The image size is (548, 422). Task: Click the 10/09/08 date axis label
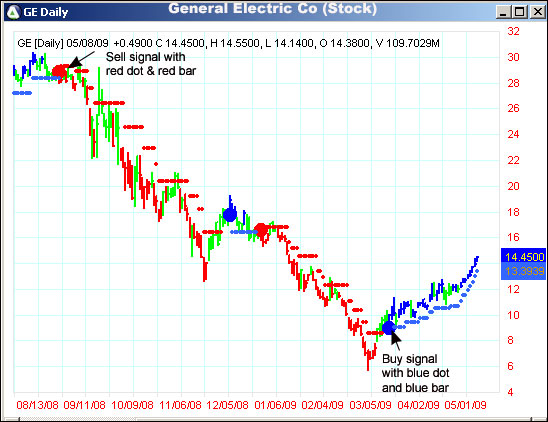pyautogui.click(x=132, y=405)
